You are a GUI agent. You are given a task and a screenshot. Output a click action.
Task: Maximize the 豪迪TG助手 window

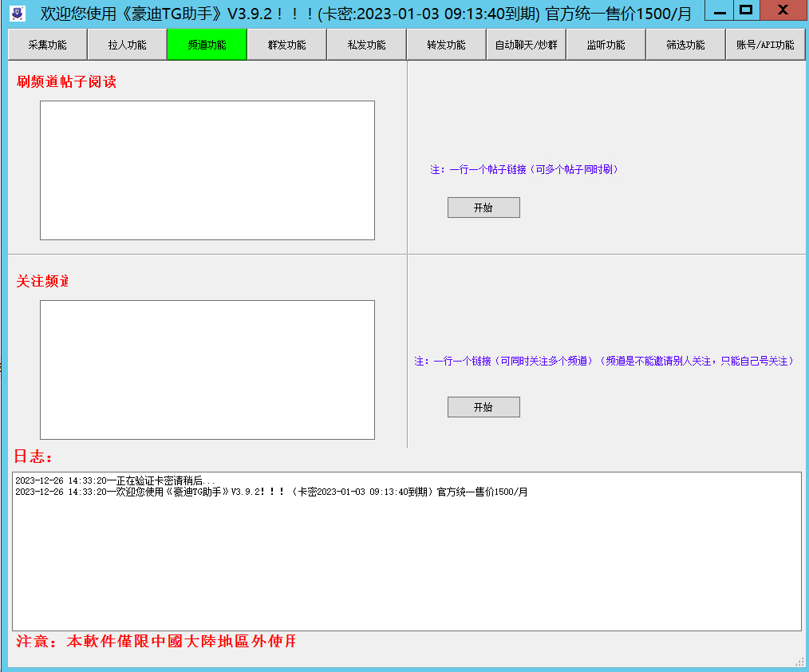746,10
